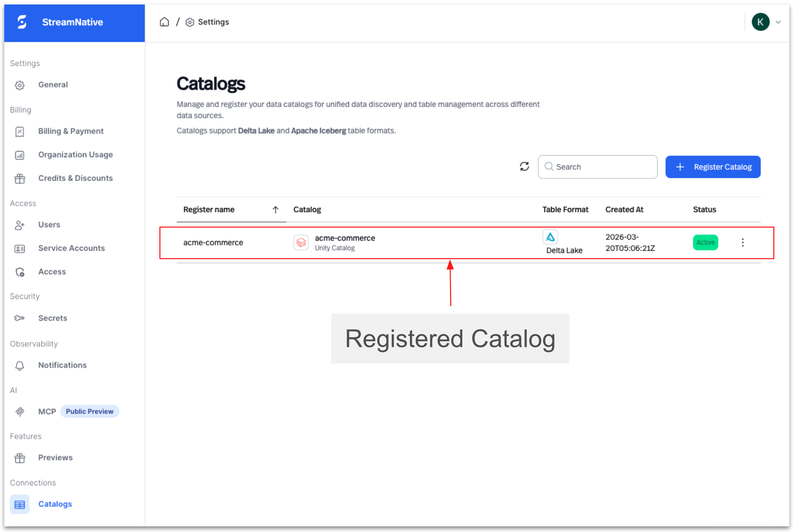
Task: Click the StreamNative logo icon
Action: [x=22, y=22]
